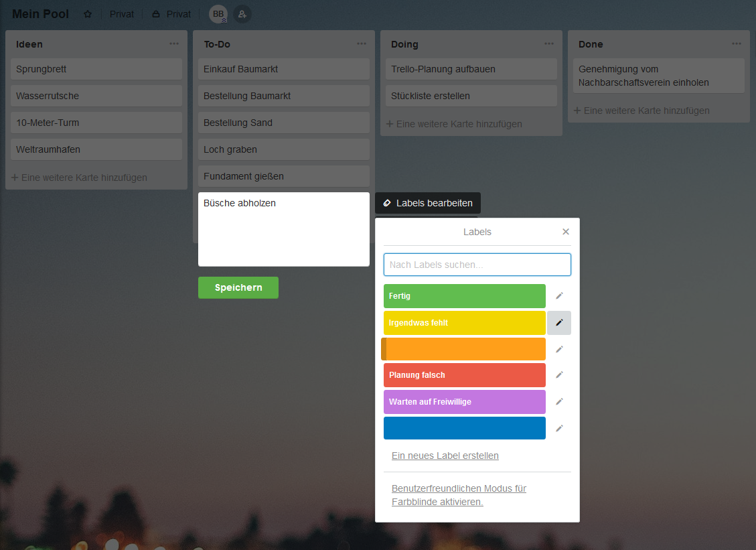Viewport: 756px width, 550px height.
Task: Edit the Planung falsch label pencil
Action: click(x=559, y=374)
